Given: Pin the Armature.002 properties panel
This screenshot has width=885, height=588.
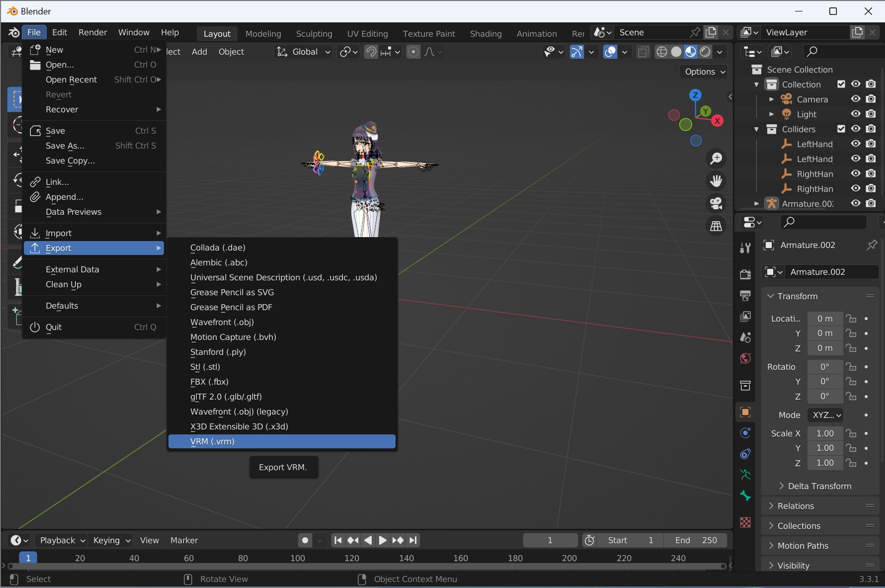Looking at the screenshot, I should (x=872, y=245).
